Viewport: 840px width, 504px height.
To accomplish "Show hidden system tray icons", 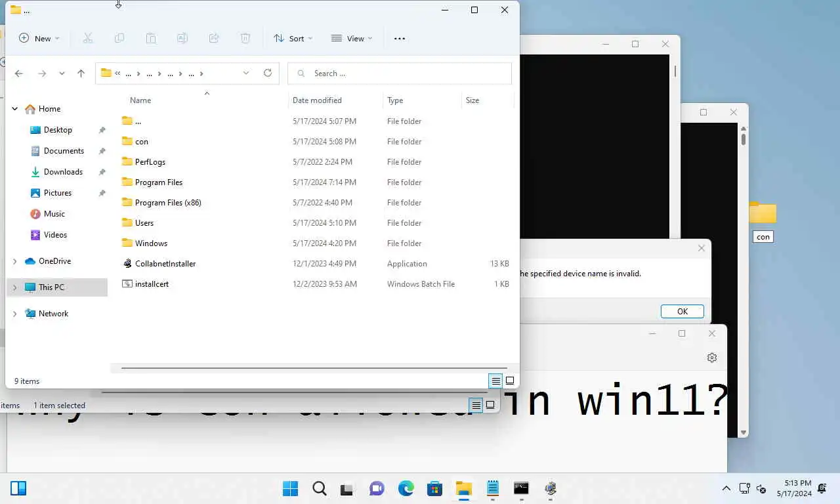I will coord(726,488).
